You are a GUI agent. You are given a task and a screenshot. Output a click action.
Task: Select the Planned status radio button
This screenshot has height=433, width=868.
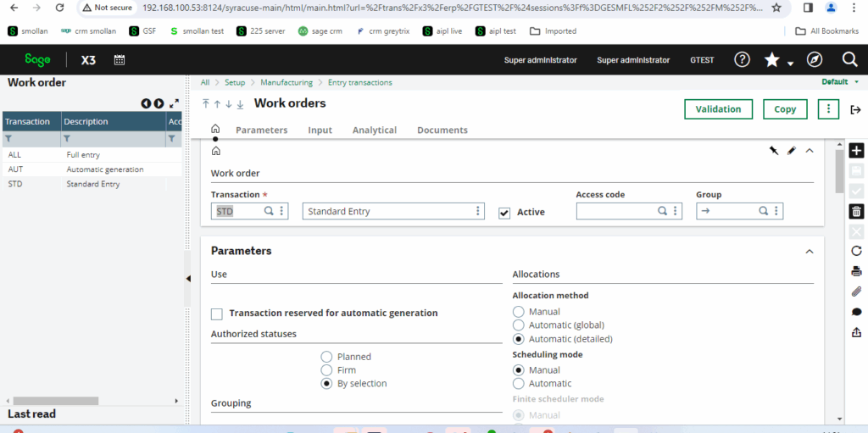tap(326, 357)
